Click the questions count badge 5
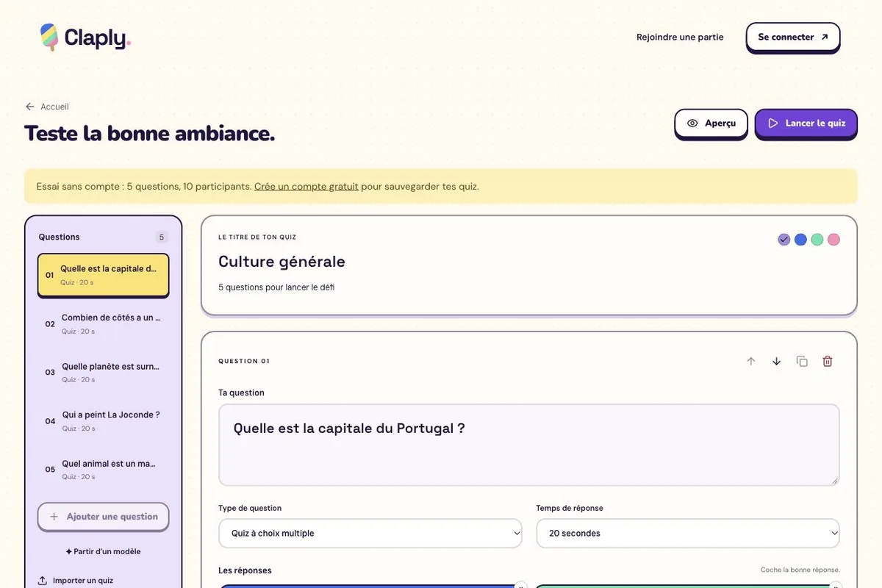 pos(162,237)
